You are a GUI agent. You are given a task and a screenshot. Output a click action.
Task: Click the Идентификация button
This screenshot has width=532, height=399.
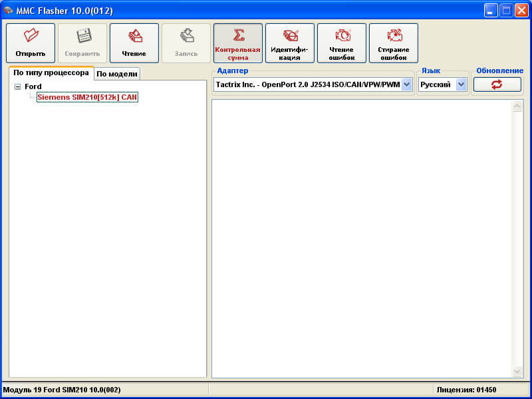click(x=290, y=43)
